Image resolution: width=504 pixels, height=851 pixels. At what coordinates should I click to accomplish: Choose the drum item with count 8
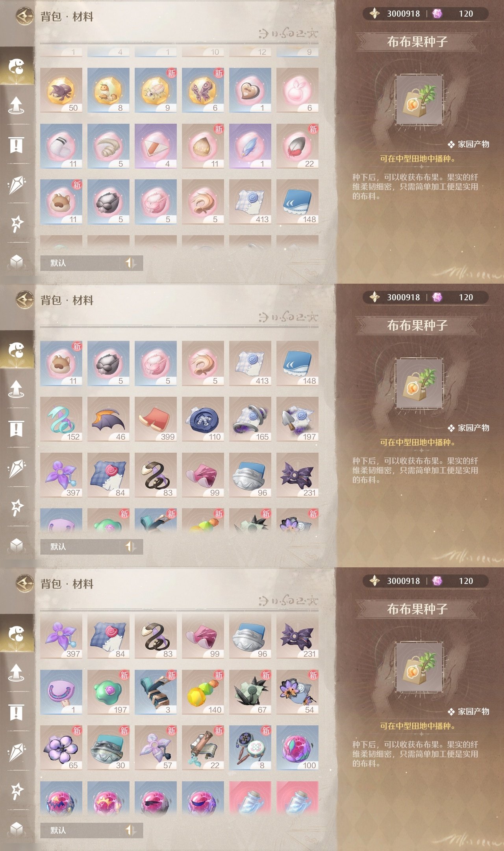tap(250, 748)
